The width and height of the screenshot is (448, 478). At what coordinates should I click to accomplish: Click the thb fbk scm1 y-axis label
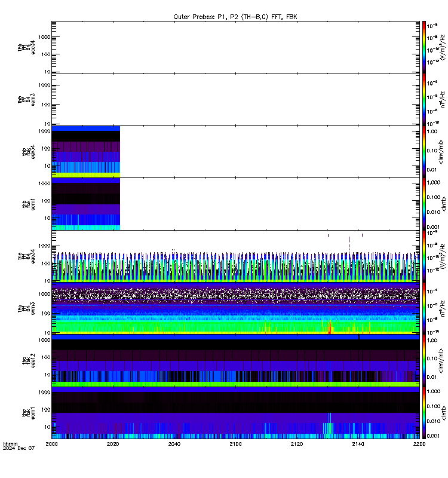coord(29,204)
